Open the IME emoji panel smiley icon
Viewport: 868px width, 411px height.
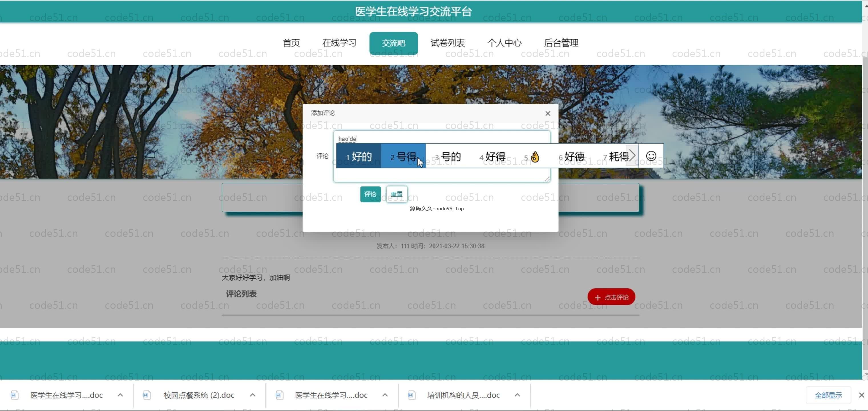click(651, 156)
